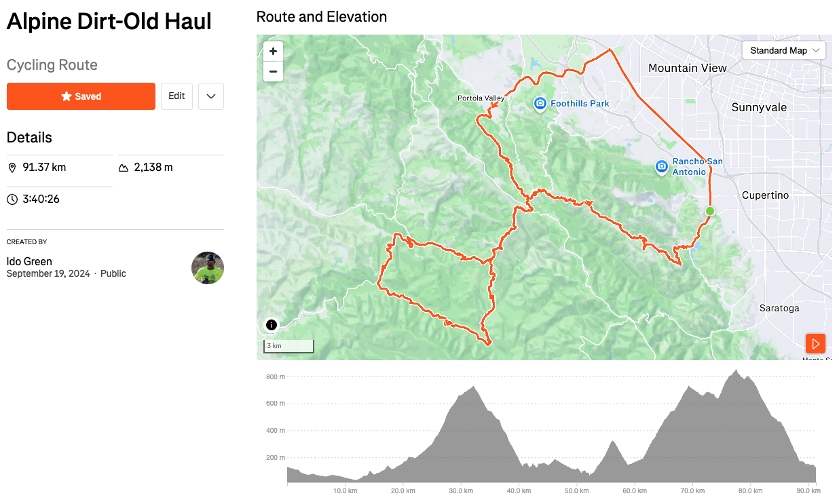Click the 800 m peak on elevation chart

736,372
